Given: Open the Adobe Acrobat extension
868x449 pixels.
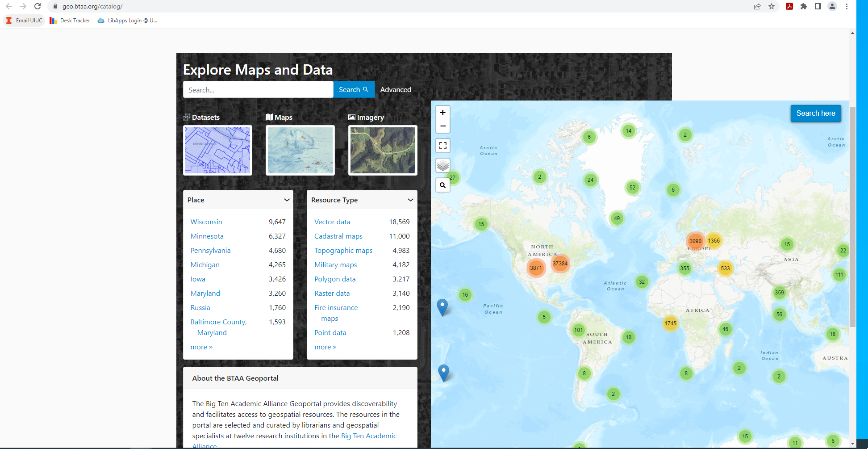Looking at the screenshot, I should coord(789,6).
